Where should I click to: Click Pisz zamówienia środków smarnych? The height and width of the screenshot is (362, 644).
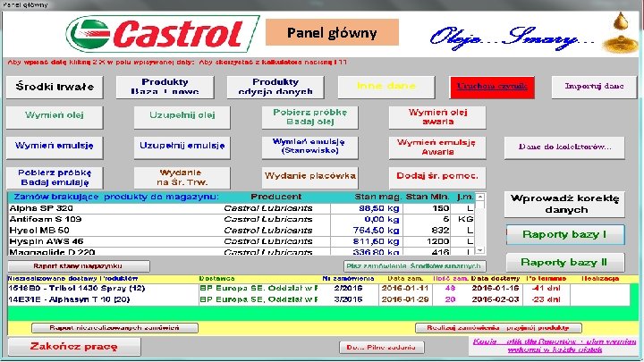point(415,266)
